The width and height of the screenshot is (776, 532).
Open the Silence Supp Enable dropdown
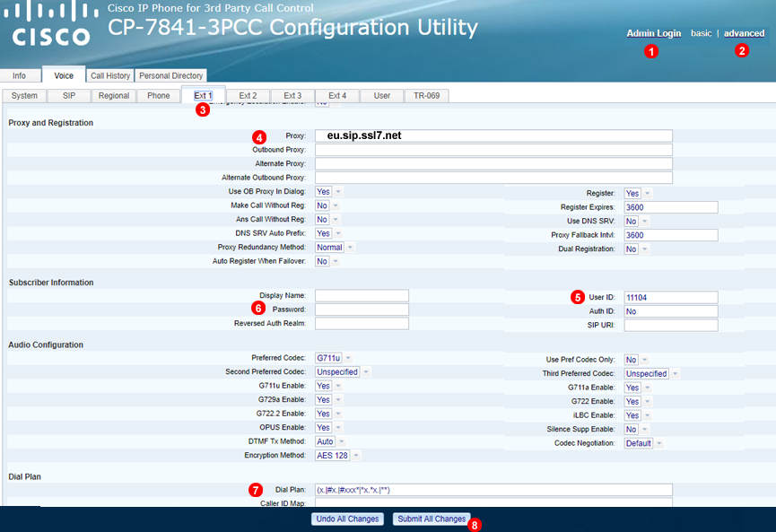pyautogui.click(x=636, y=429)
